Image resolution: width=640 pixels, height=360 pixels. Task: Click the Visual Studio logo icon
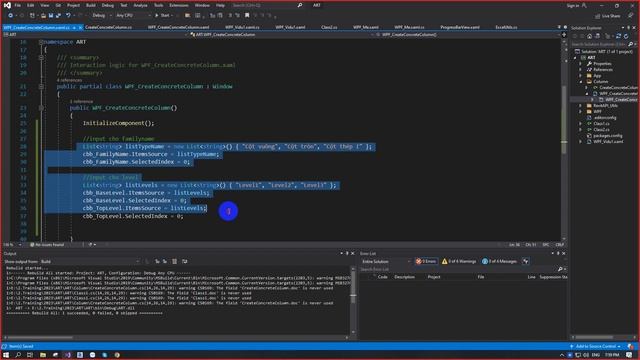pyautogui.click(x=7, y=5)
